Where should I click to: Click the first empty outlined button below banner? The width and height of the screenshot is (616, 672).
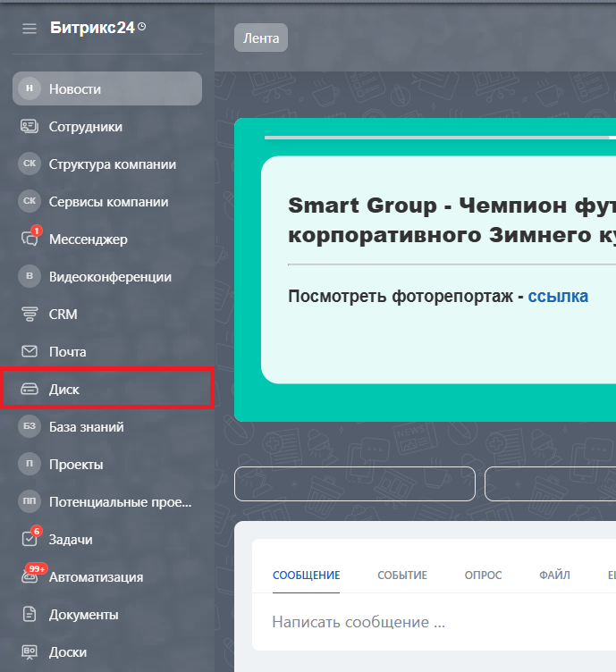pyautogui.click(x=355, y=483)
